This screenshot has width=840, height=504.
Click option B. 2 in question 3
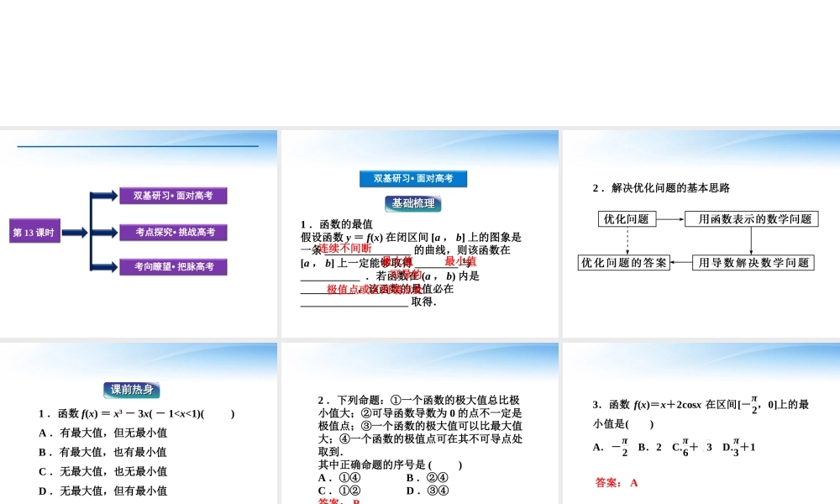pyautogui.click(x=650, y=447)
